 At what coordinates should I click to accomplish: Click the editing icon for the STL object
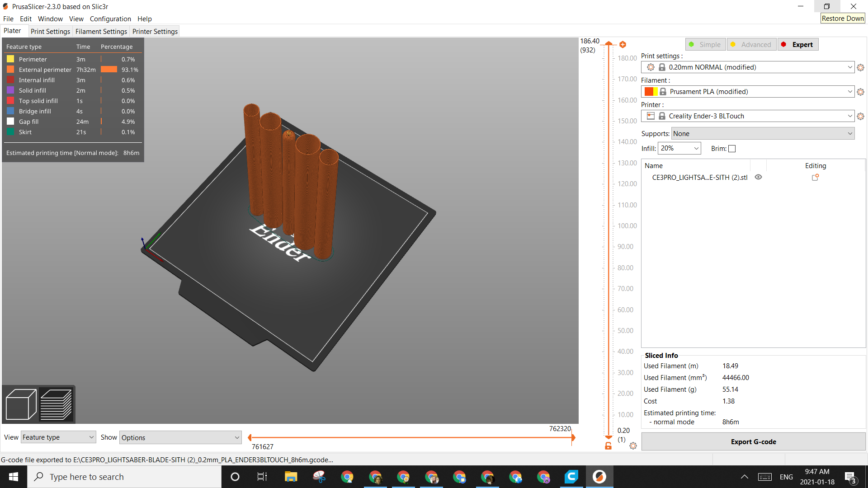pos(815,178)
